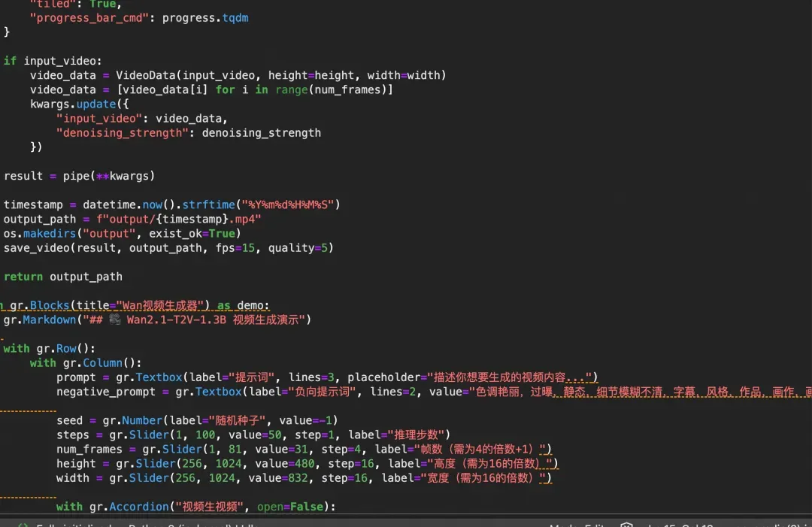812x527 pixels.
Task: Click the 'with gr.Column():' line
Action: pyautogui.click(x=86, y=363)
